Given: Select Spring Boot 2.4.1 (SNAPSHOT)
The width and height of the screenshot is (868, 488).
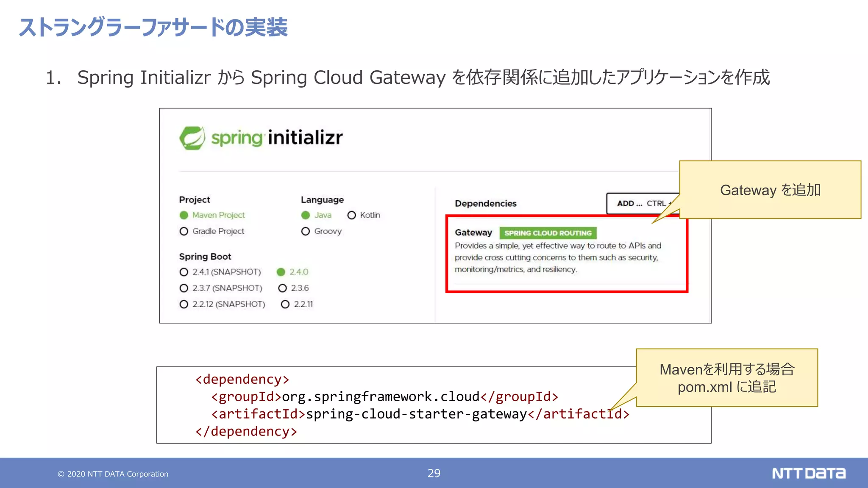Looking at the screenshot, I should [x=184, y=272].
